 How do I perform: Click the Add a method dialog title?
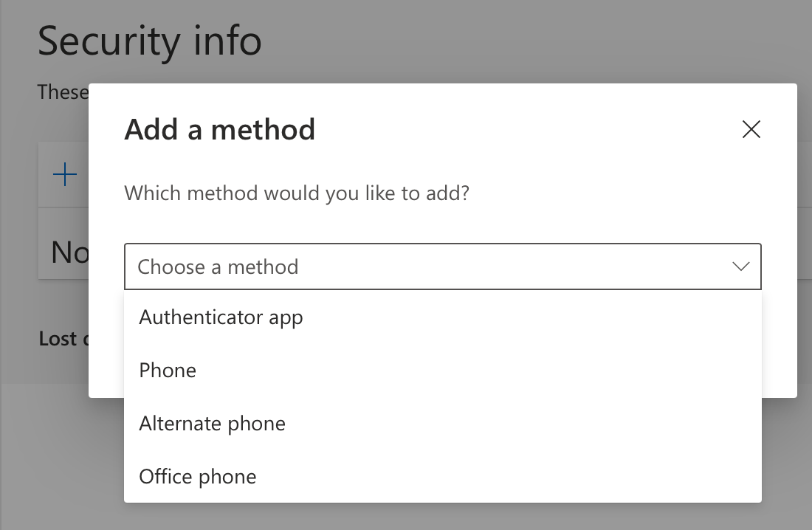coord(219,129)
